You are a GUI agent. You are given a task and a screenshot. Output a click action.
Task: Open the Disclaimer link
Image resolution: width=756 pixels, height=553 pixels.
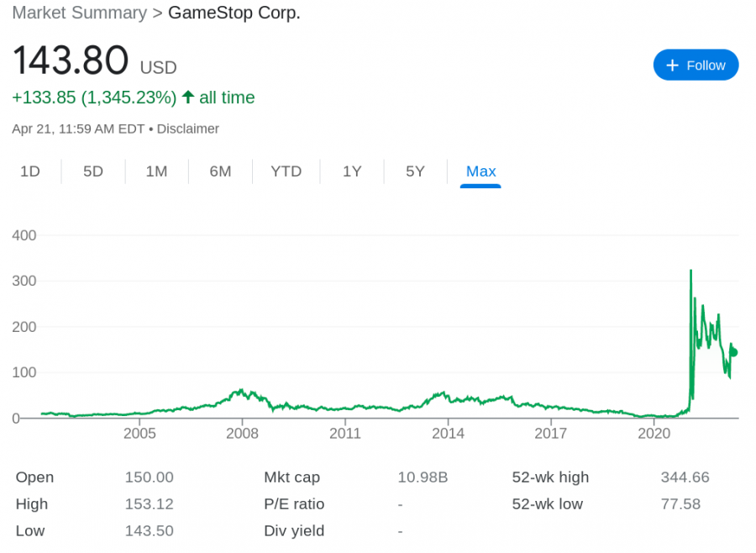pyautogui.click(x=188, y=129)
